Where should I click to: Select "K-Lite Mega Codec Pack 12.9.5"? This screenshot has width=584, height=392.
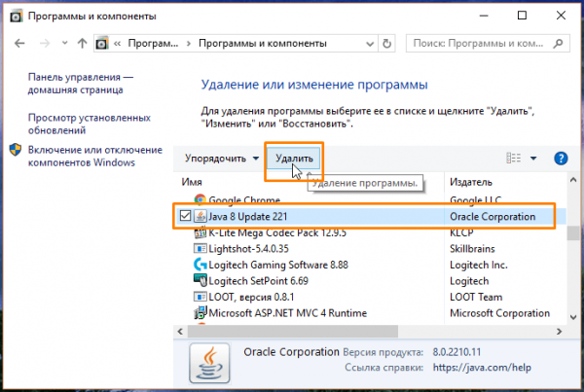(277, 232)
